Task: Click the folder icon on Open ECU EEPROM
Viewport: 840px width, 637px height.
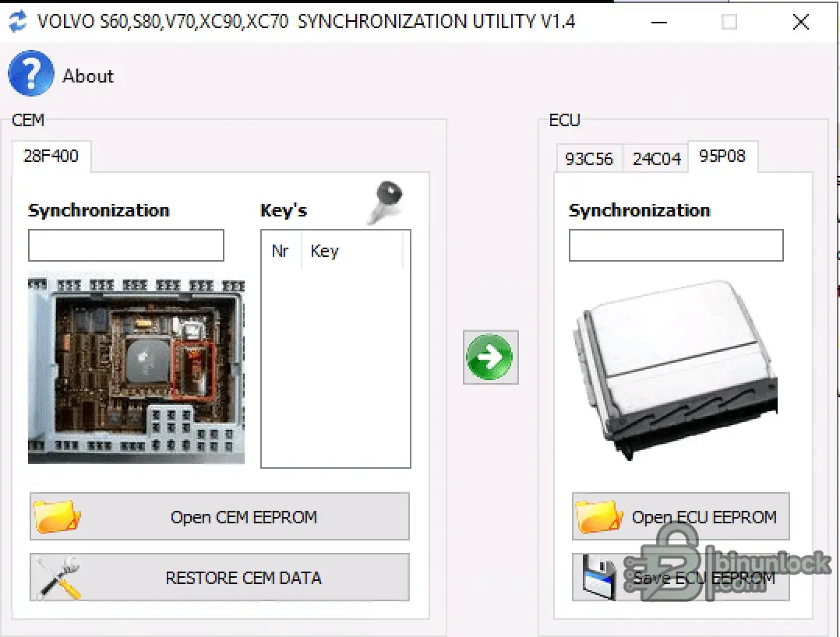Action: click(599, 516)
